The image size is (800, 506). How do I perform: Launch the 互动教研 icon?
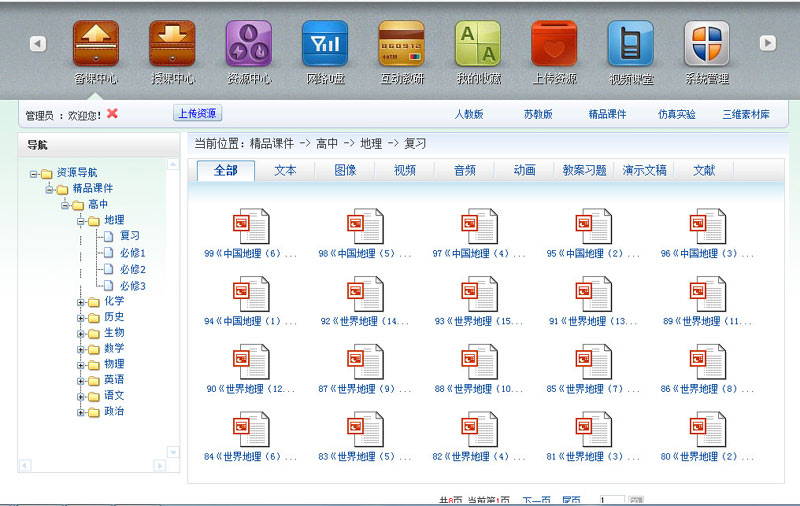tap(401, 44)
